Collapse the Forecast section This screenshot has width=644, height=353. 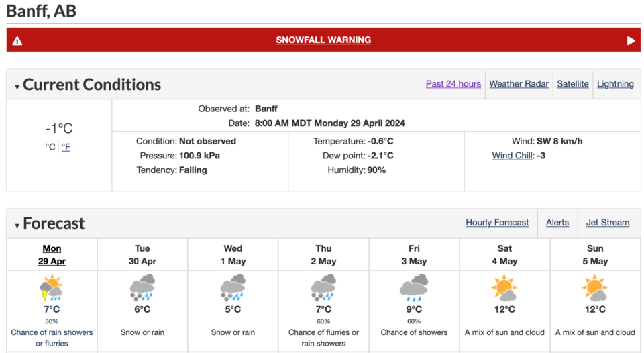tap(17, 225)
